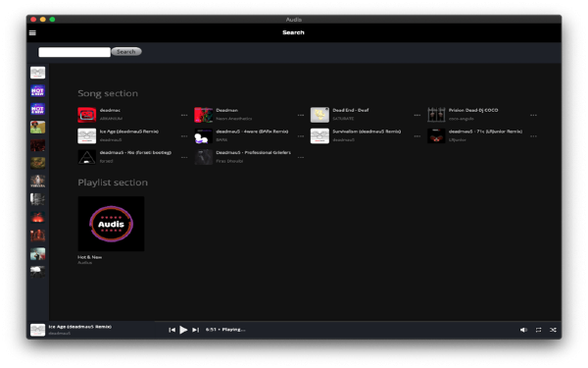The height and width of the screenshot is (368, 588).
Task: Click the Professional Griefers artwork
Action: pos(203,157)
